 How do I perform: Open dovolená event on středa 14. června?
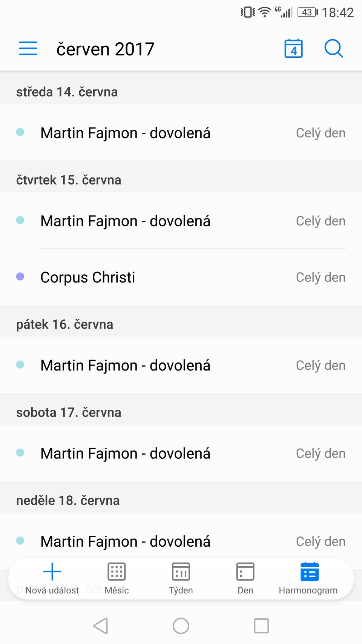click(x=181, y=133)
